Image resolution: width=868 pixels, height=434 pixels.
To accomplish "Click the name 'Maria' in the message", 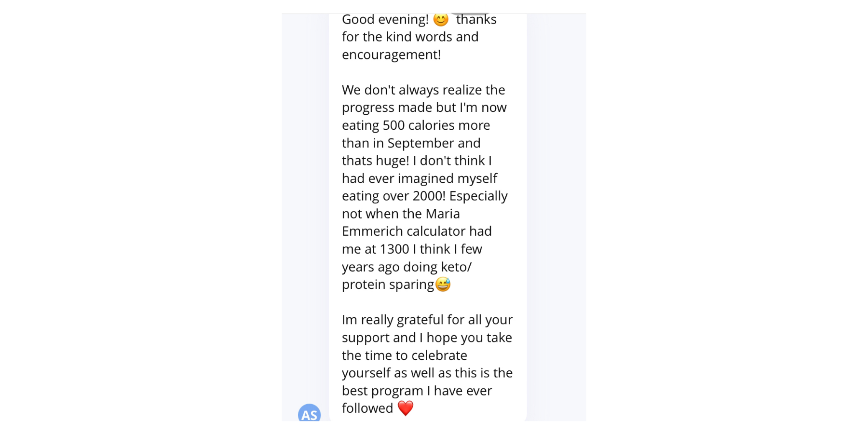I will pos(443,214).
